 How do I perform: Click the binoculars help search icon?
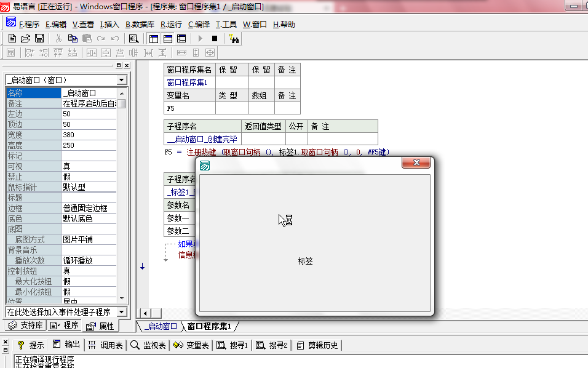[234, 38]
